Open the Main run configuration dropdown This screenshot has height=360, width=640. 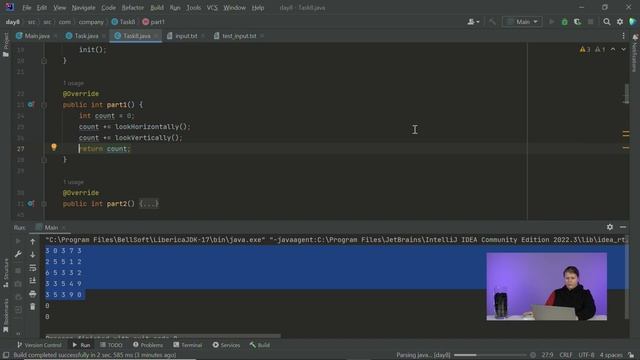pyautogui.click(x=522, y=22)
